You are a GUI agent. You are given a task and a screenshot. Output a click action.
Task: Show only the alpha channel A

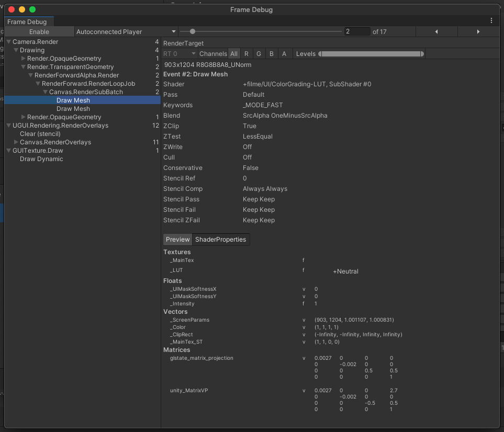pos(284,54)
